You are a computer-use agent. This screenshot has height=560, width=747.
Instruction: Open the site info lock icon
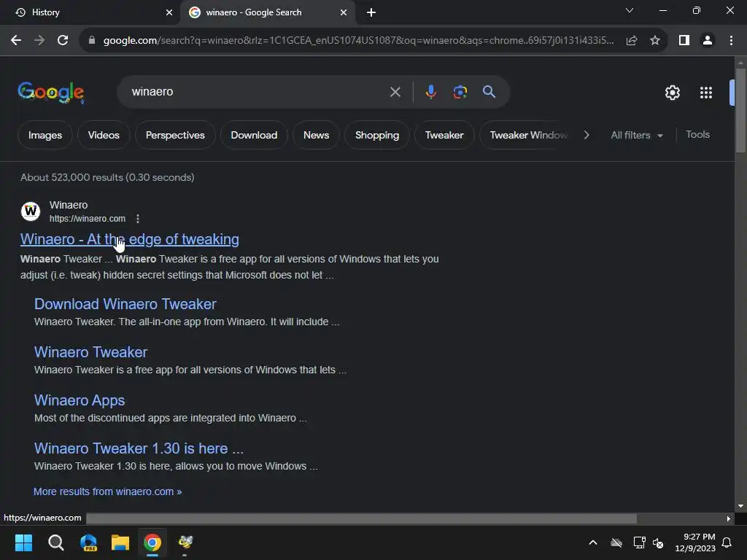coord(92,41)
